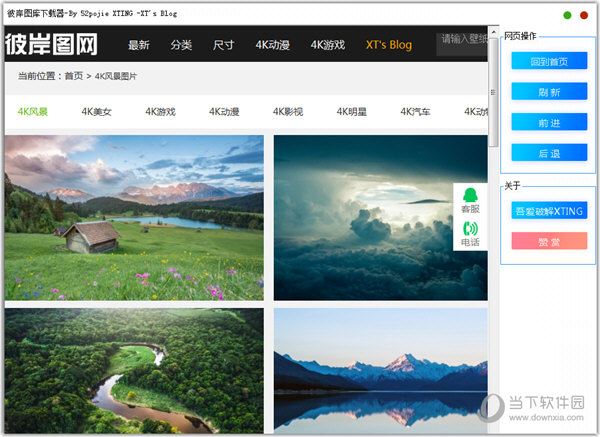Click the red circle window button

pyautogui.click(x=584, y=15)
